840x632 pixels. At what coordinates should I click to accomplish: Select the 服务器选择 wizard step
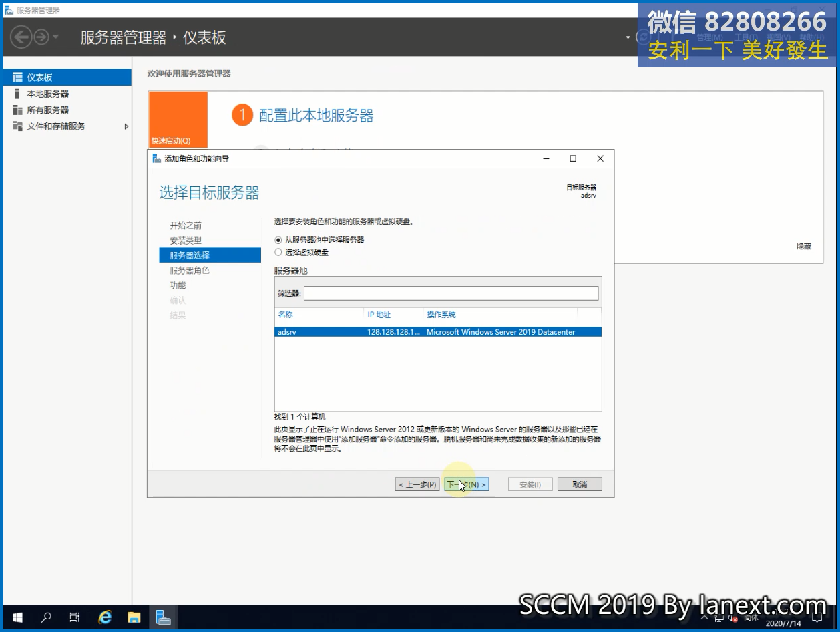210,255
